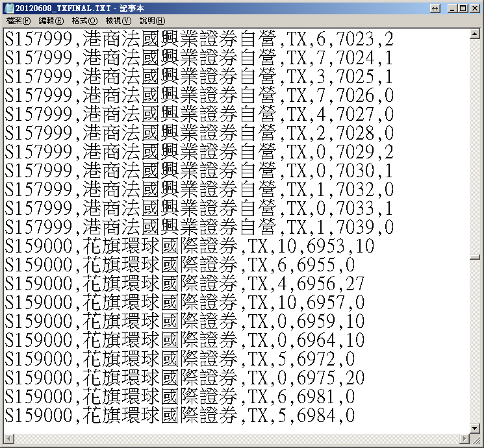
Task: Click the line ending with 6957,0
Action: tap(185, 303)
